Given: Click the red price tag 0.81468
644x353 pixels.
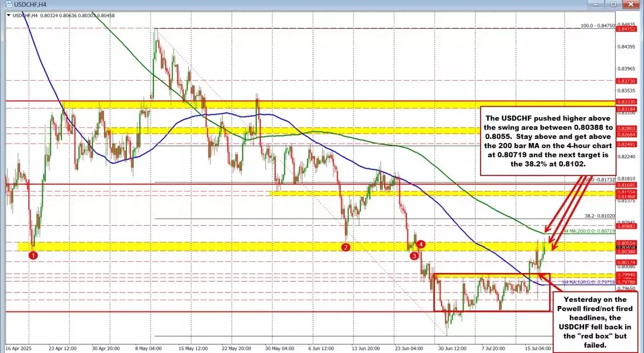Looking at the screenshot, I should click(626, 197).
